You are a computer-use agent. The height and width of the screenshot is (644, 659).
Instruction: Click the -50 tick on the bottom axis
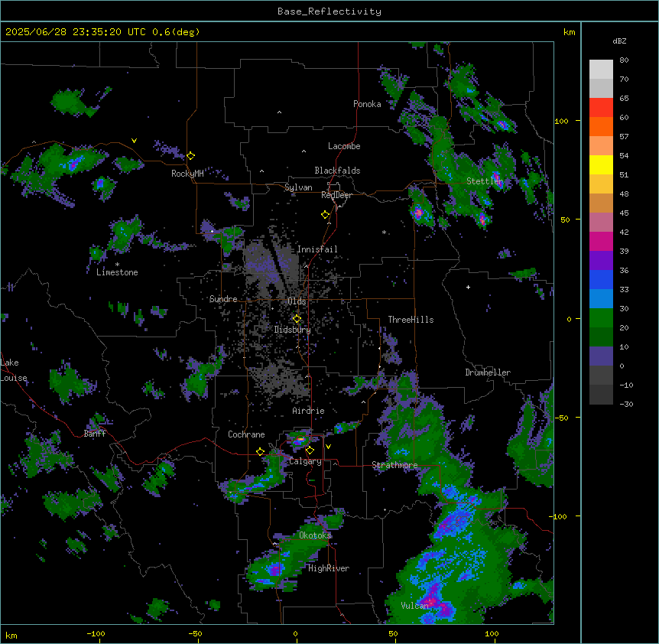coord(195,633)
